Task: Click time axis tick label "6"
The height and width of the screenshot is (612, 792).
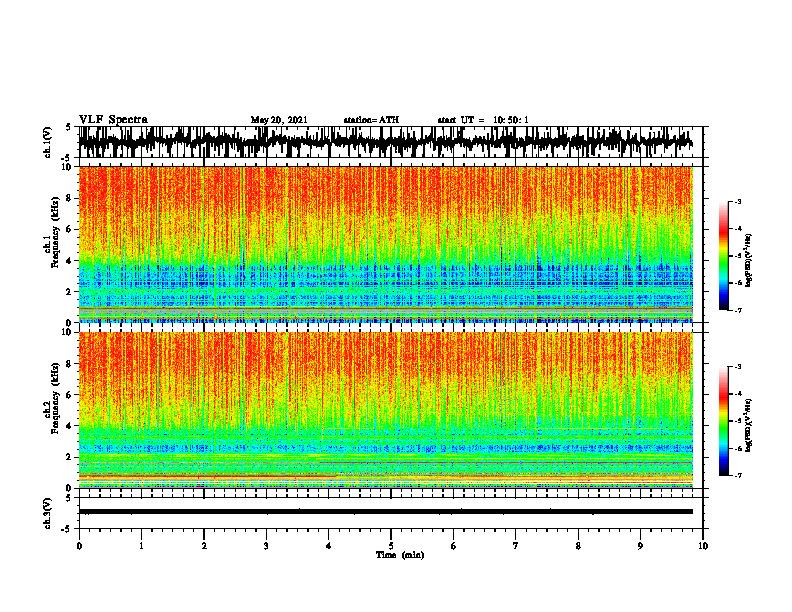Action: (x=454, y=546)
